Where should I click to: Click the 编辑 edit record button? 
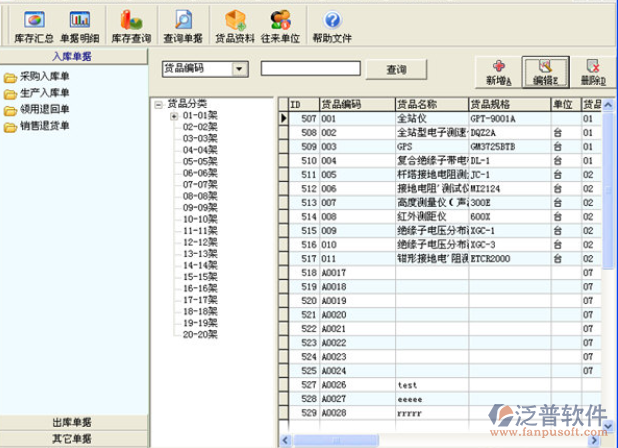pos(546,71)
